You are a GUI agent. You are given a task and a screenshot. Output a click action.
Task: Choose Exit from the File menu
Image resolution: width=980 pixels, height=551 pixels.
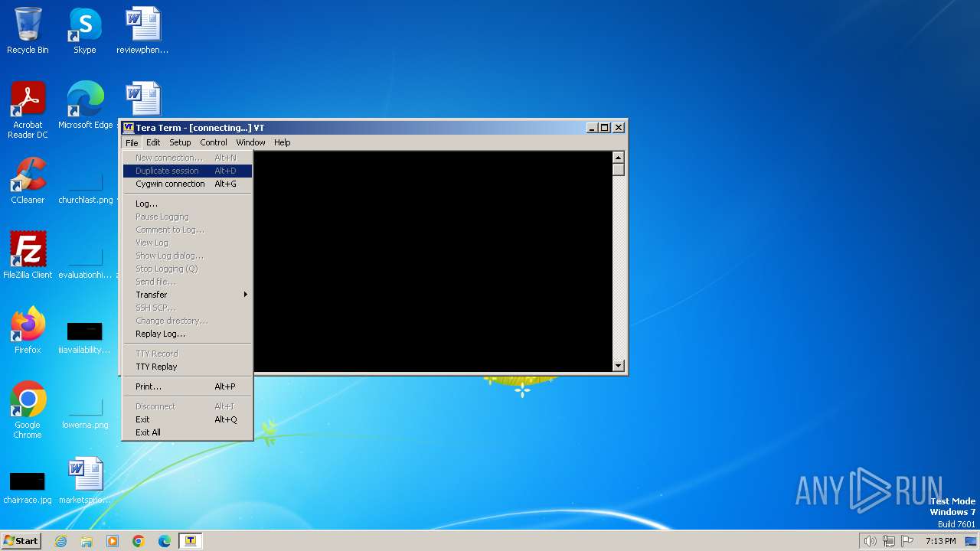click(188, 419)
